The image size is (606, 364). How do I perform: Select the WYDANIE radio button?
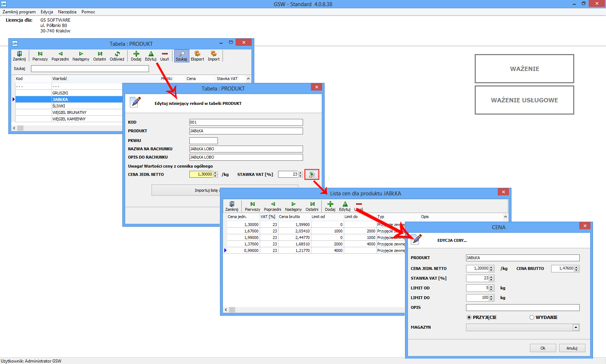(x=532, y=318)
